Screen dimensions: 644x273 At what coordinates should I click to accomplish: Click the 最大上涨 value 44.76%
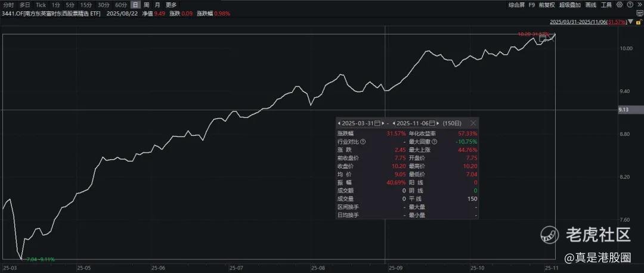(x=468, y=150)
